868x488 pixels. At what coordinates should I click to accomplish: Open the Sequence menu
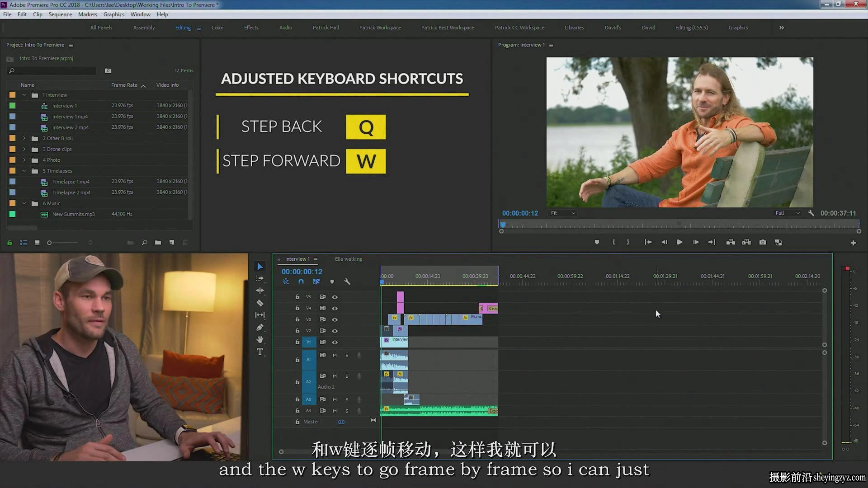(x=60, y=14)
